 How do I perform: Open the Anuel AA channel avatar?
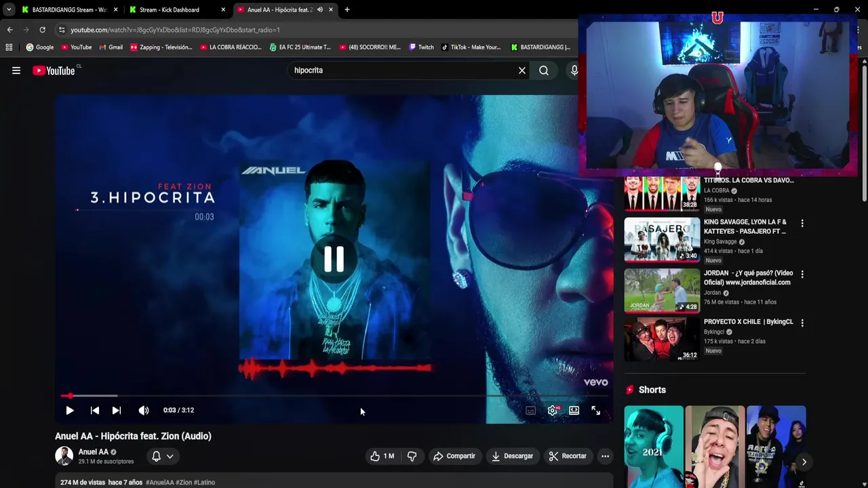point(64,456)
